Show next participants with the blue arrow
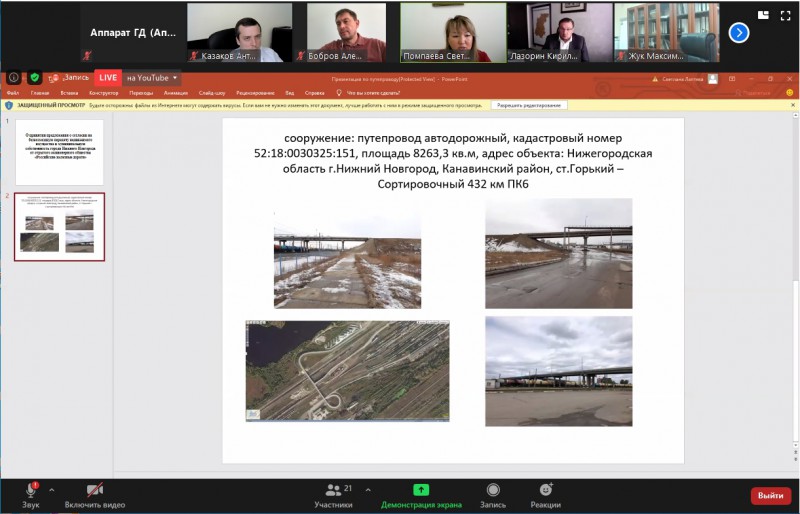800x514 pixels. point(739,32)
